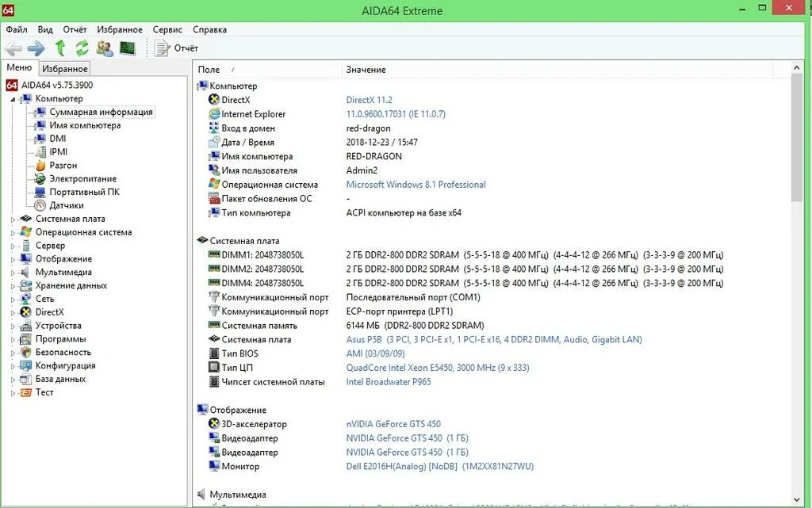Open the Сервис menu
This screenshot has height=508, width=812.
[167, 29]
